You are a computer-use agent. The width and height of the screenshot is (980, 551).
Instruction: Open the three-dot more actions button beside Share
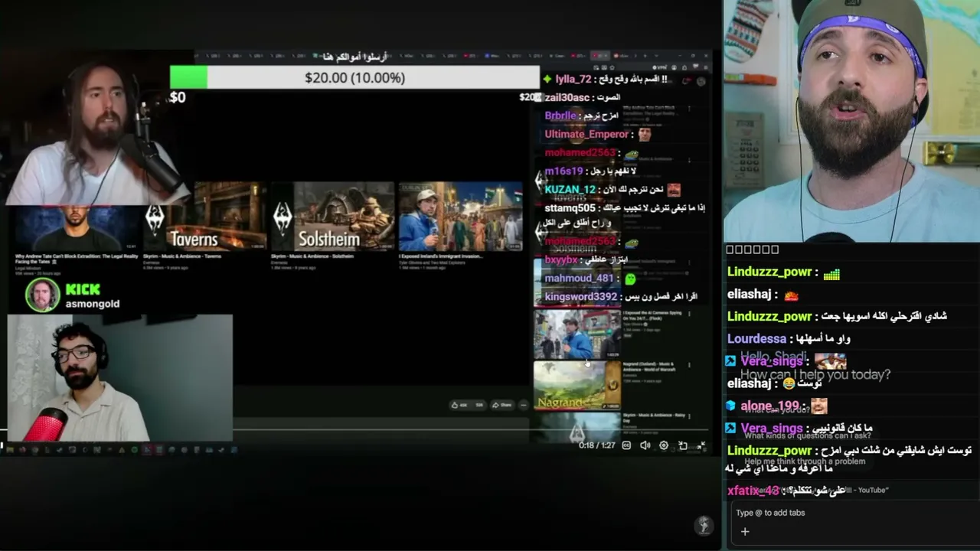point(524,405)
